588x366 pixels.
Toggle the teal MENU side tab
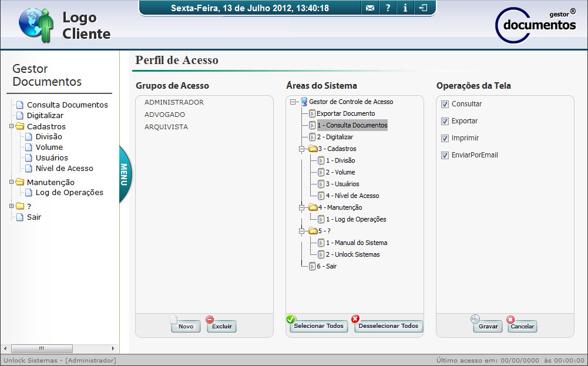(125, 174)
